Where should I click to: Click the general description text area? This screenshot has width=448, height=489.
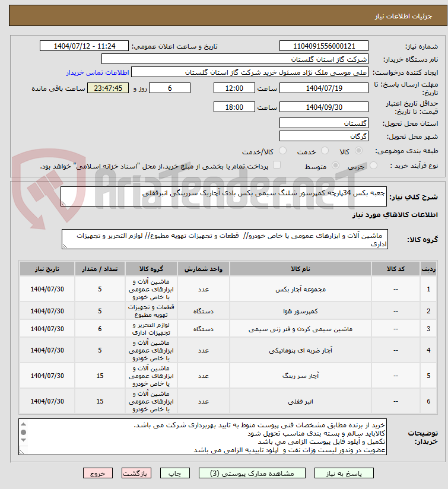(x=224, y=196)
